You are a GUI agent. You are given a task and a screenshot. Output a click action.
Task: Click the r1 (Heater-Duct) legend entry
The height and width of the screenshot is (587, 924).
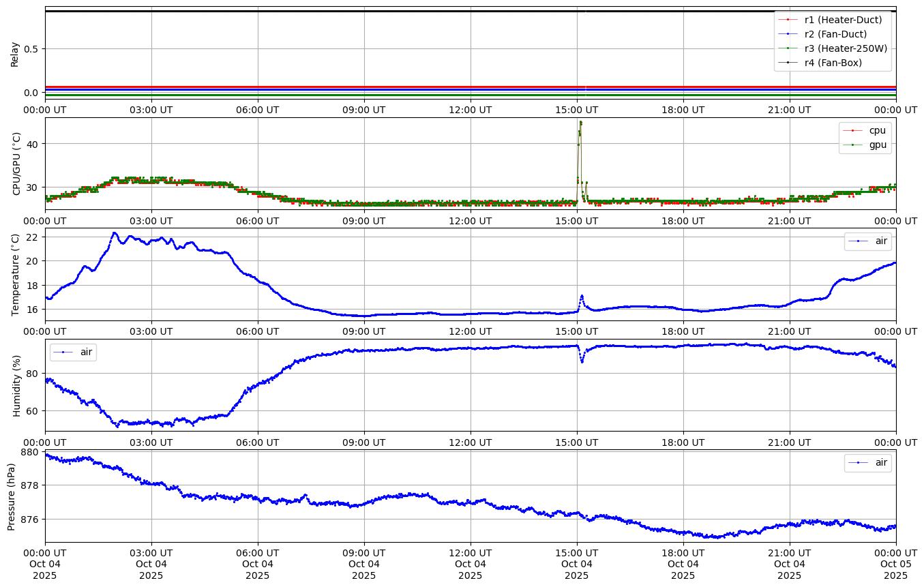coord(843,20)
